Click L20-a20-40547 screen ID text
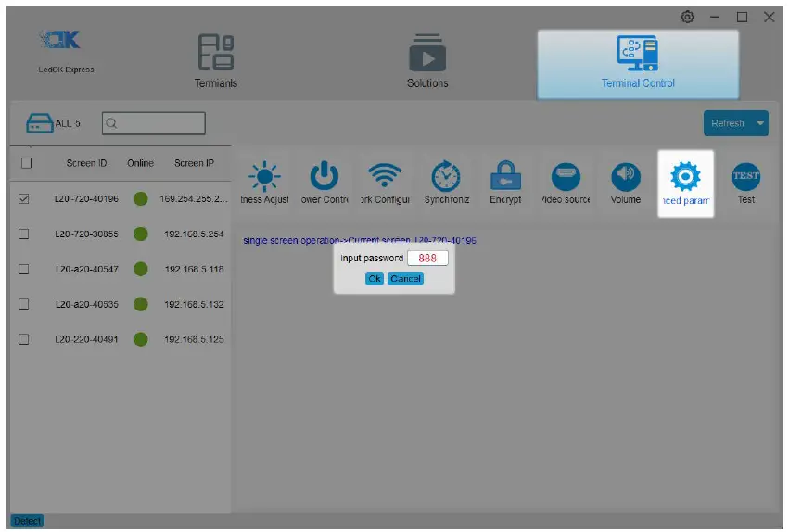Viewport: 789px width, 532px height. click(x=86, y=269)
